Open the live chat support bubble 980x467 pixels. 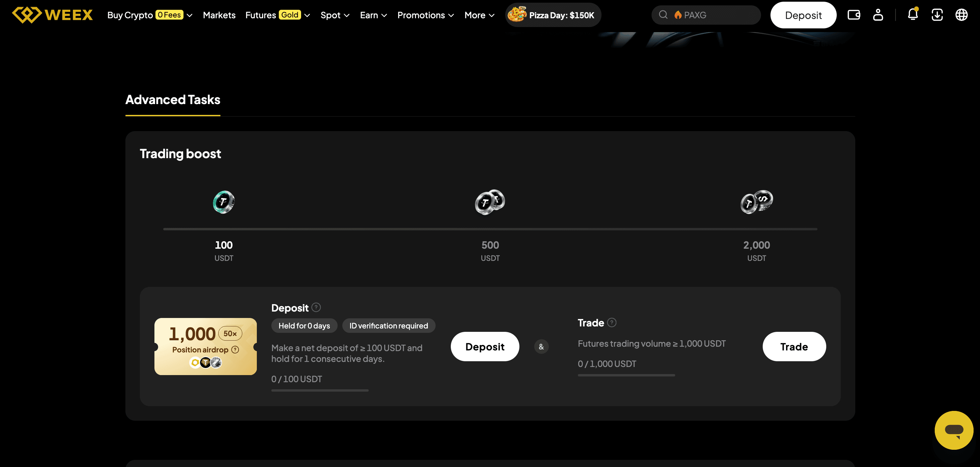954,430
